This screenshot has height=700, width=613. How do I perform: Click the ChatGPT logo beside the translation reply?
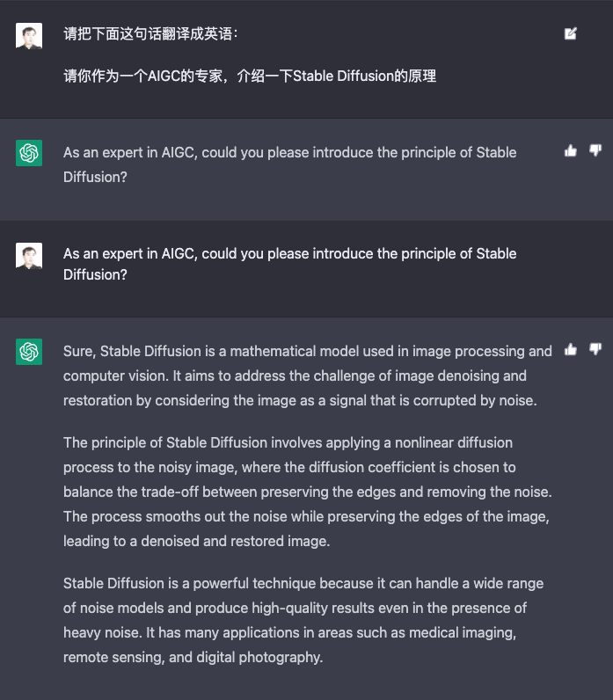pos(29,153)
